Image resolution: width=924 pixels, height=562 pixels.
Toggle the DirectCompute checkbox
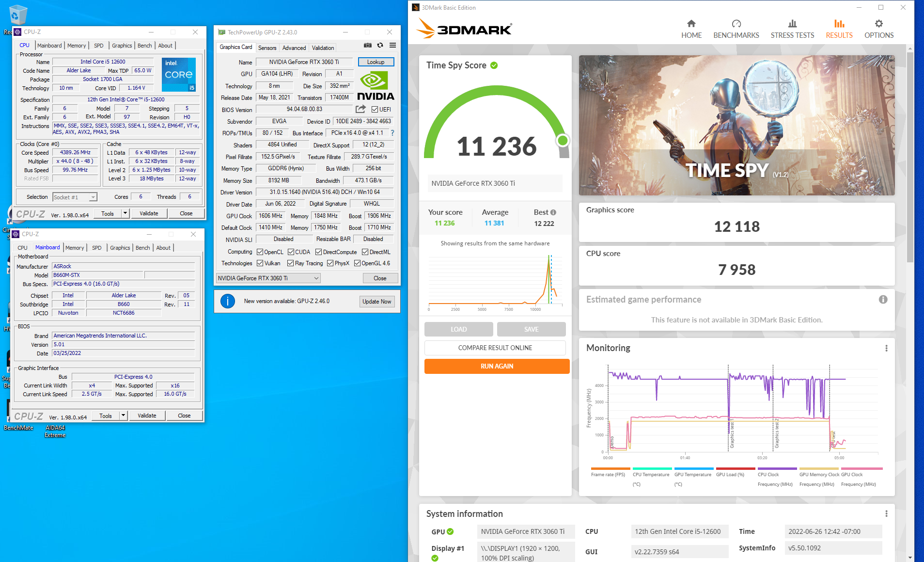click(x=318, y=252)
